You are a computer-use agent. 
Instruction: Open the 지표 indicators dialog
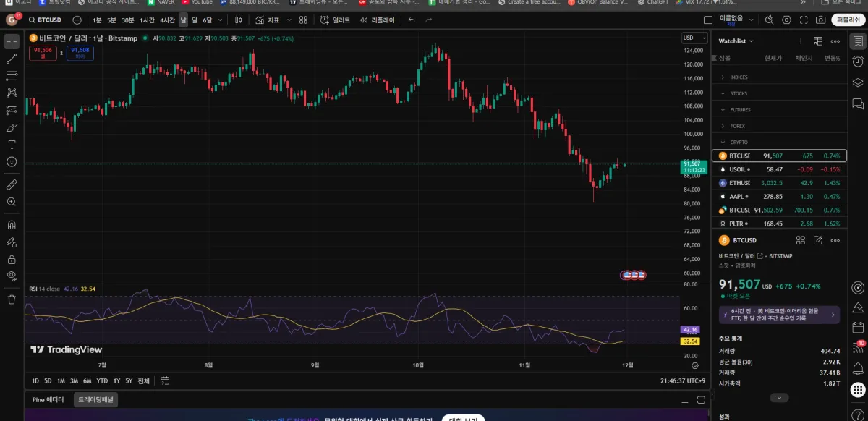pyautogui.click(x=268, y=20)
